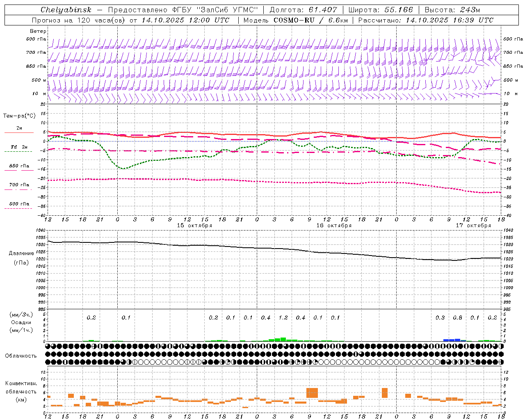Click the station height 243м
The height and width of the screenshot is (420, 525).
469,10
